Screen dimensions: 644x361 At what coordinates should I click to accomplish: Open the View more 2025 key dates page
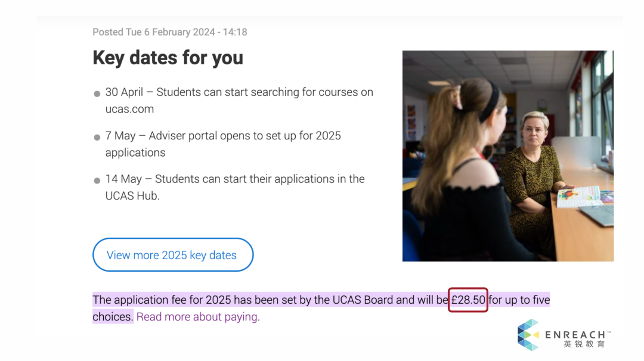tap(173, 254)
